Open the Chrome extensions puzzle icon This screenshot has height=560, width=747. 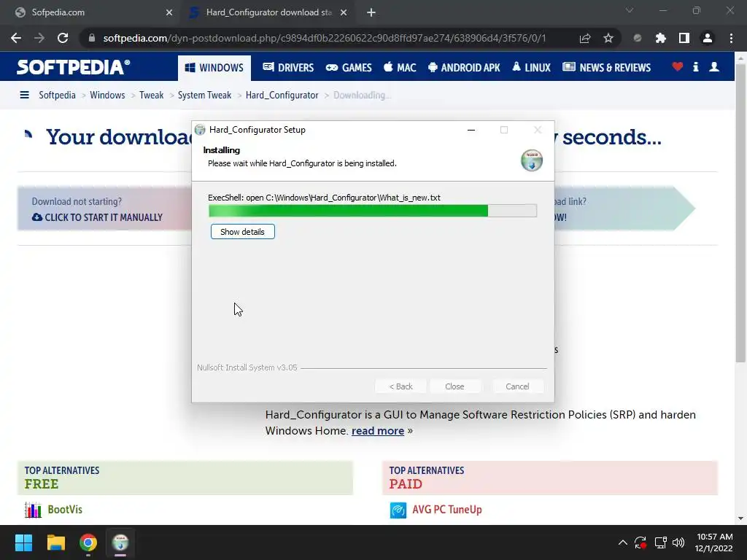tap(660, 38)
